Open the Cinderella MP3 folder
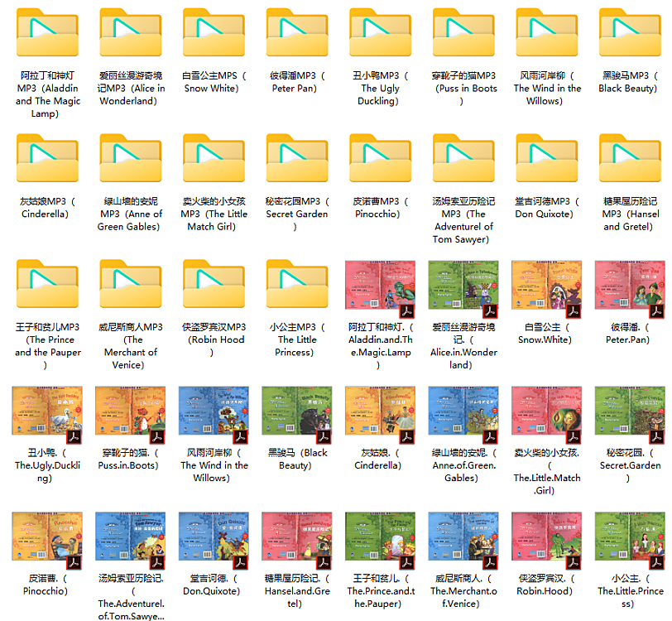This screenshot has height=621, width=672. point(48,159)
